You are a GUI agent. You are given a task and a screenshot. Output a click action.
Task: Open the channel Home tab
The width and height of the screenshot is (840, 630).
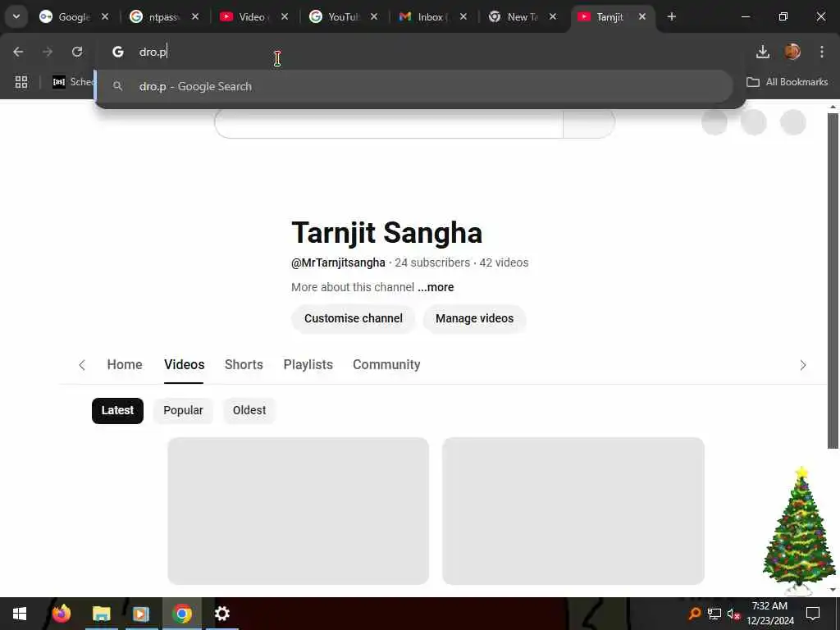(125, 364)
